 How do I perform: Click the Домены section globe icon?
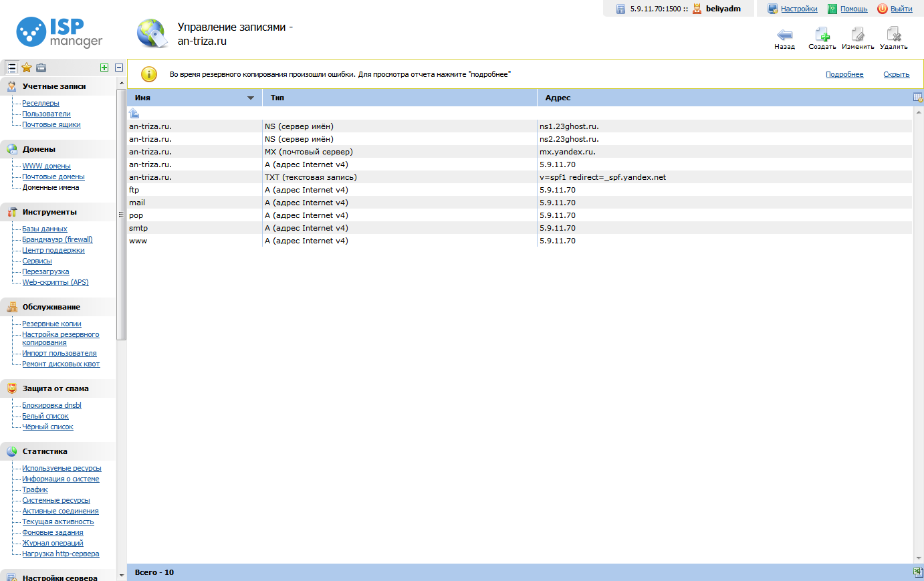12,149
